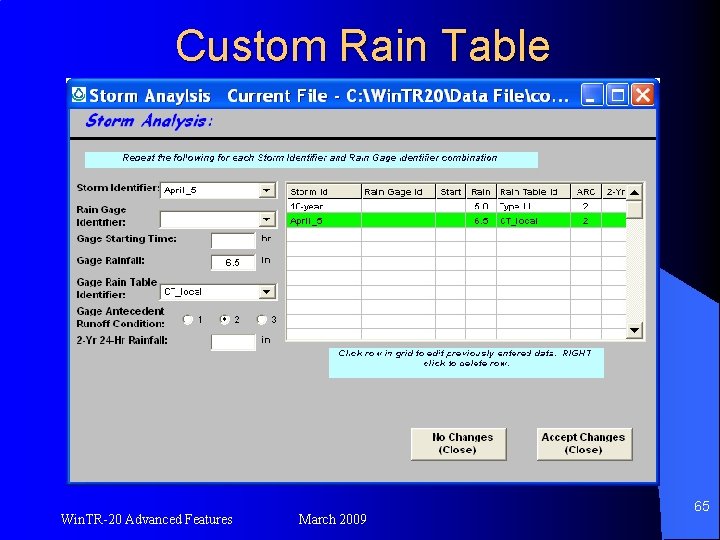Click the Type II rain table cell

(534, 206)
